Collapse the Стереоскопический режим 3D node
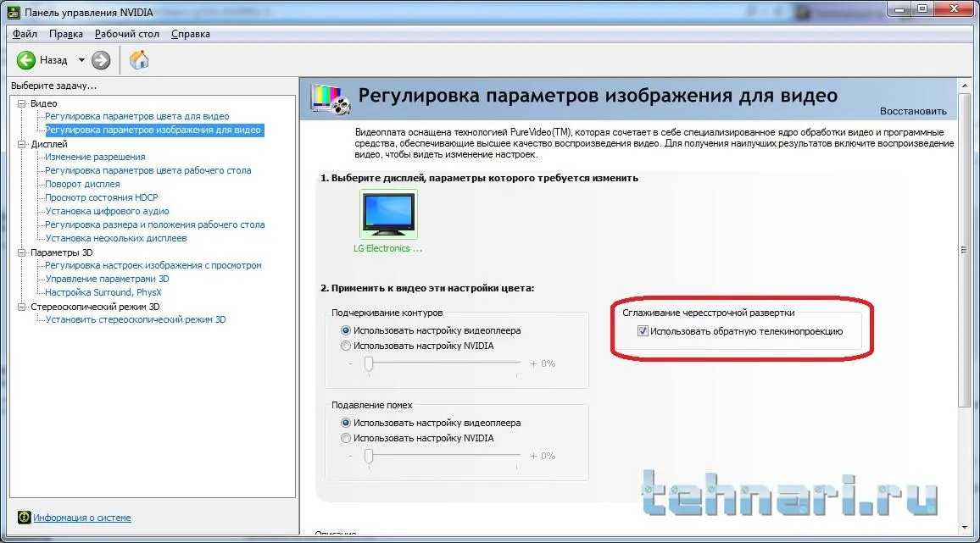Viewport: 980px width, 543px height. click(x=22, y=307)
